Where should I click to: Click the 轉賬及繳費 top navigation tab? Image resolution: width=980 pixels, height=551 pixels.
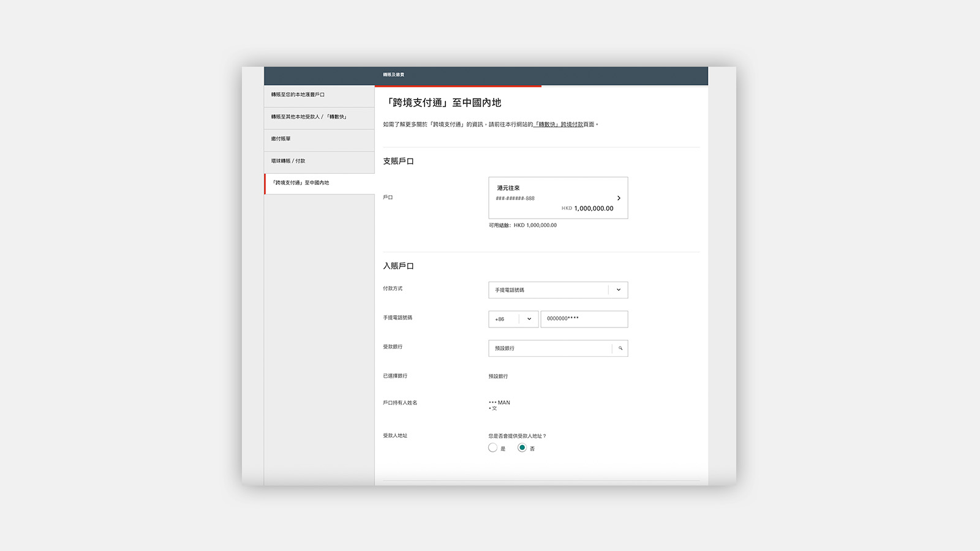[394, 75]
